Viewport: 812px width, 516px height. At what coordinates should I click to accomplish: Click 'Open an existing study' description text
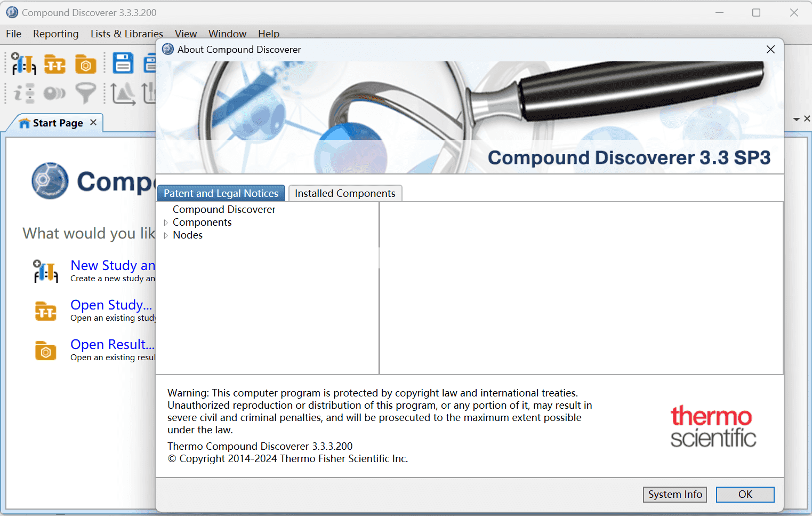112,318
